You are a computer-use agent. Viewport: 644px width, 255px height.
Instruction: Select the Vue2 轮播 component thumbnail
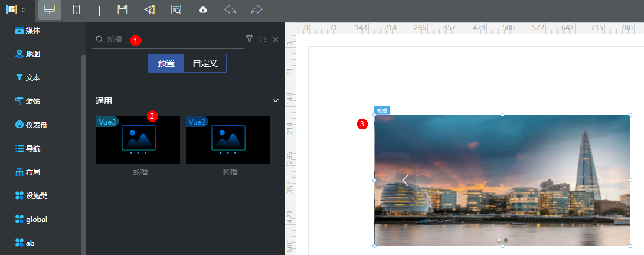point(227,140)
